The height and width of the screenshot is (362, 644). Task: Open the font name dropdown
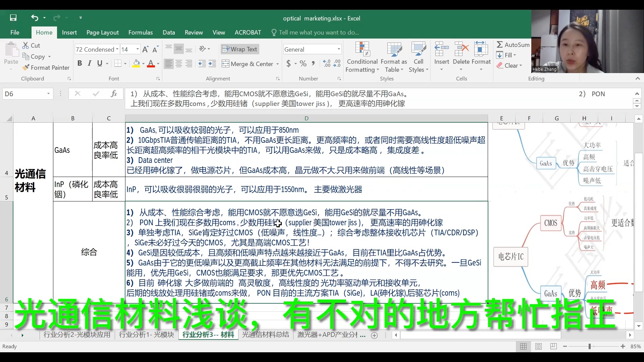(x=117, y=49)
